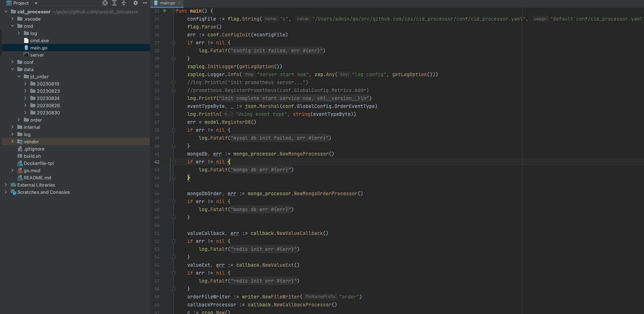Expand the vendor folder chevron

tap(12, 141)
